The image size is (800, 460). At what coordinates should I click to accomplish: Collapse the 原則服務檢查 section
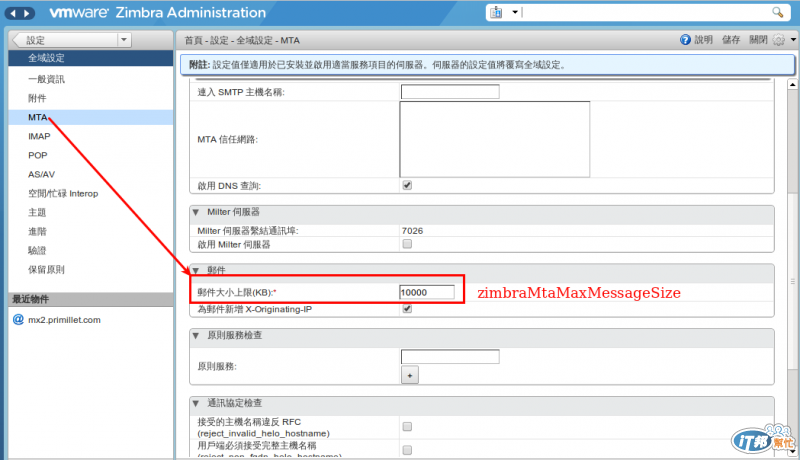tap(195, 336)
